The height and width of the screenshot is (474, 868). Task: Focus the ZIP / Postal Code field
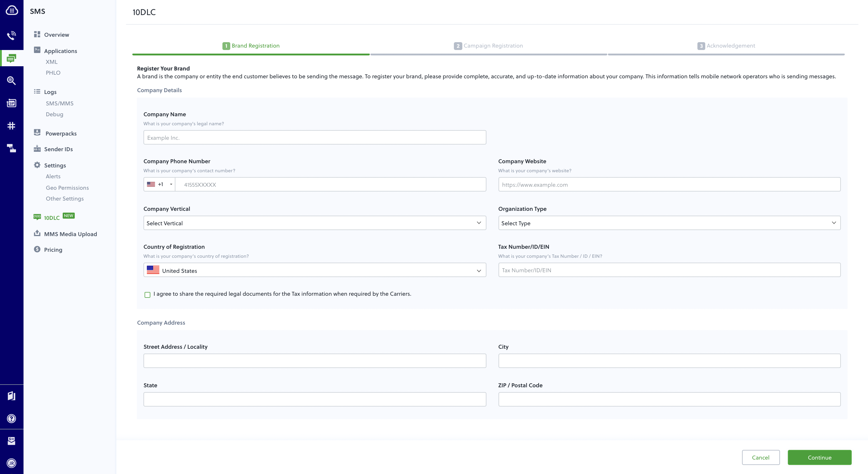pyautogui.click(x=669, y=399)
